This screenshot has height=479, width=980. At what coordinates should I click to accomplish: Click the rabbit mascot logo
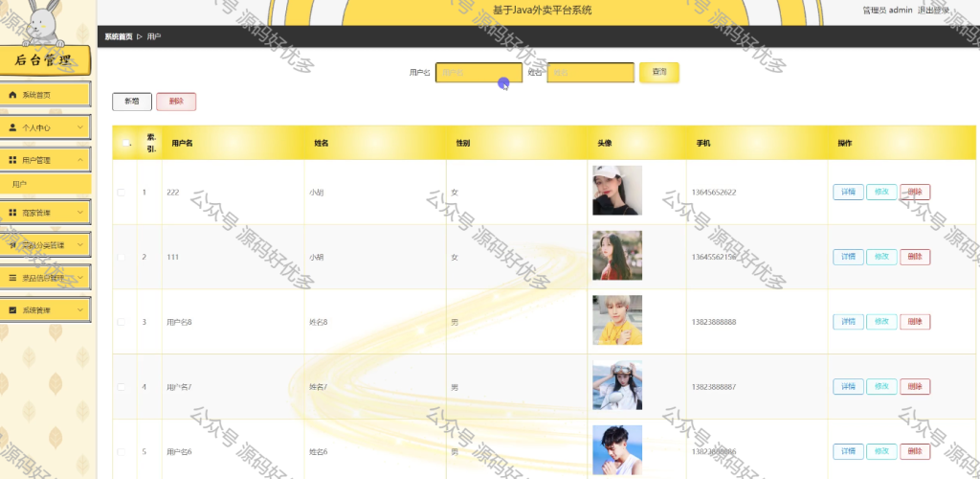coord(42,24)
